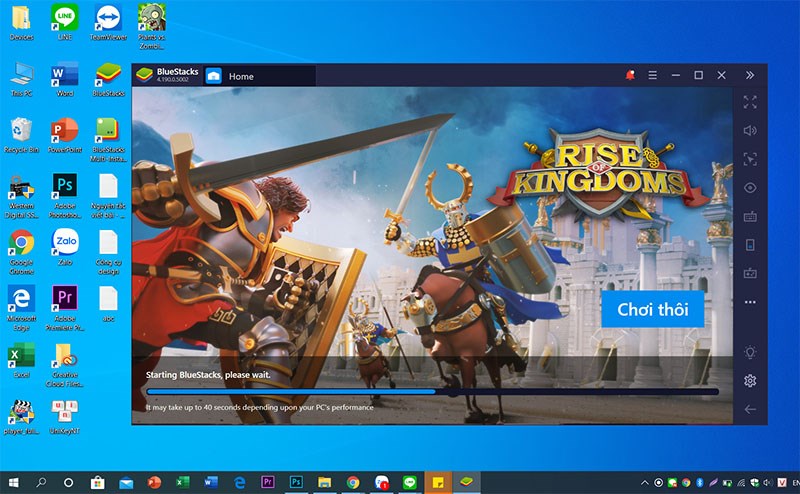Click the BlueStacks logo in title bar

[144, 75]
